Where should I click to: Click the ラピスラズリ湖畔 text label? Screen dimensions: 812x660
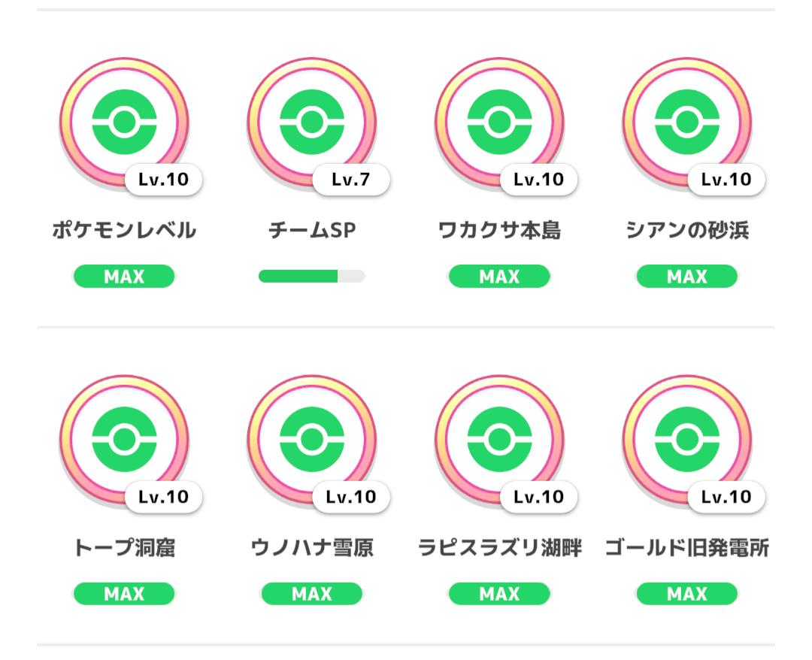tap(499, 548)
